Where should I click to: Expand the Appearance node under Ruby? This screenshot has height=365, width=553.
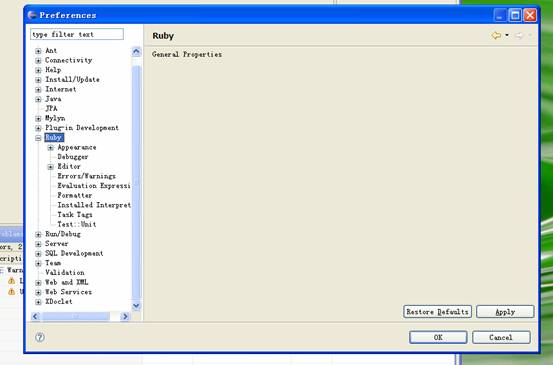[x=50, y=147]
